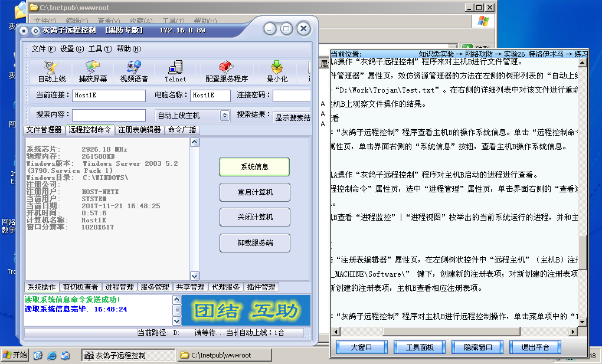Viewport: 602px width, 364px height.
Task: Click the 关闭计算机 button
Action: (x=254, y=217)
